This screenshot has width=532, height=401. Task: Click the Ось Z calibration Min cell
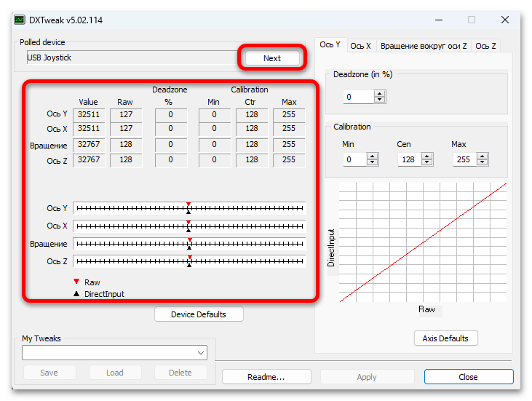(x=215, y=160)
